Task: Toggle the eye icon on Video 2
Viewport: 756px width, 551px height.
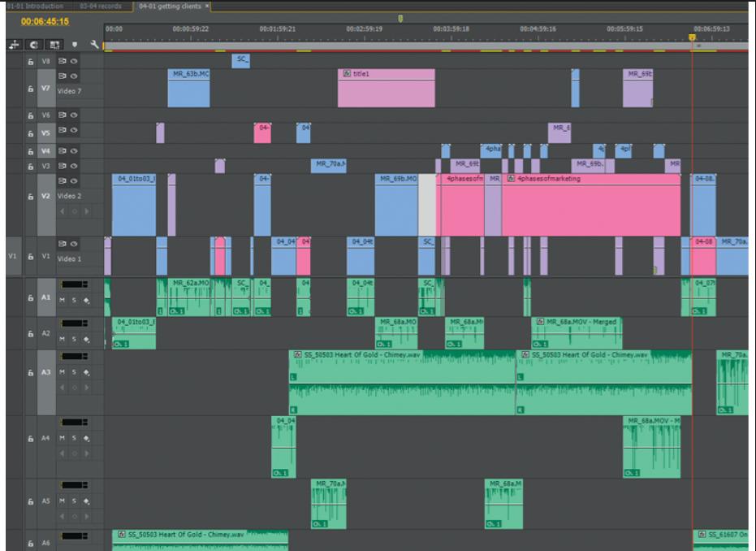Action: click(74, 181)
